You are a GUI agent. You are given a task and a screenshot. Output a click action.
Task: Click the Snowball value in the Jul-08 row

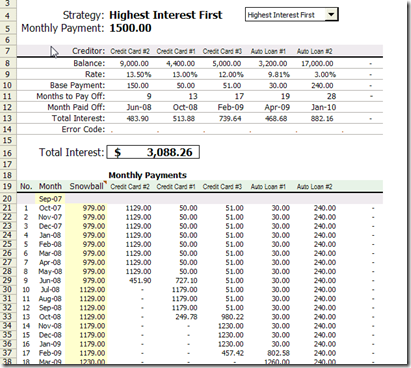pyautogui.click(x=92, y=290)
